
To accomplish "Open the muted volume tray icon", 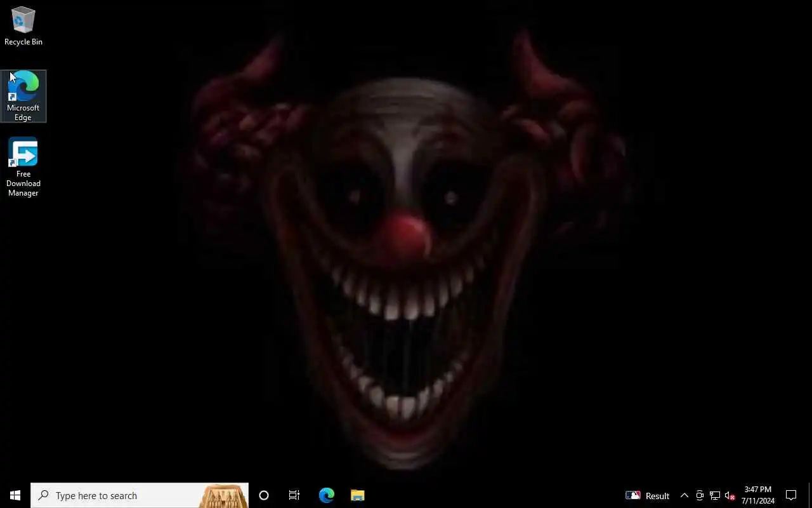I will pyautogui.click(x=730, y=495).
